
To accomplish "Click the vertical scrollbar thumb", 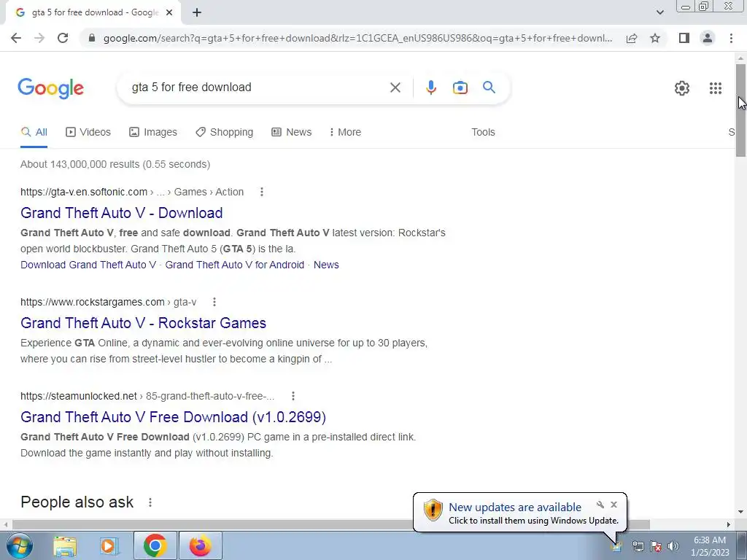I will pos(740,109).
